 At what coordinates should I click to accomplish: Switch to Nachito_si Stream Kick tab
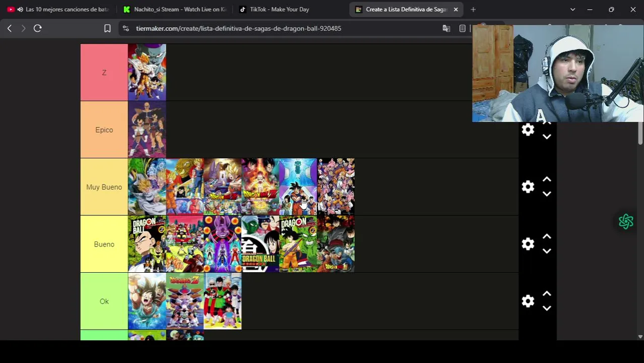(x=174, y=10)
